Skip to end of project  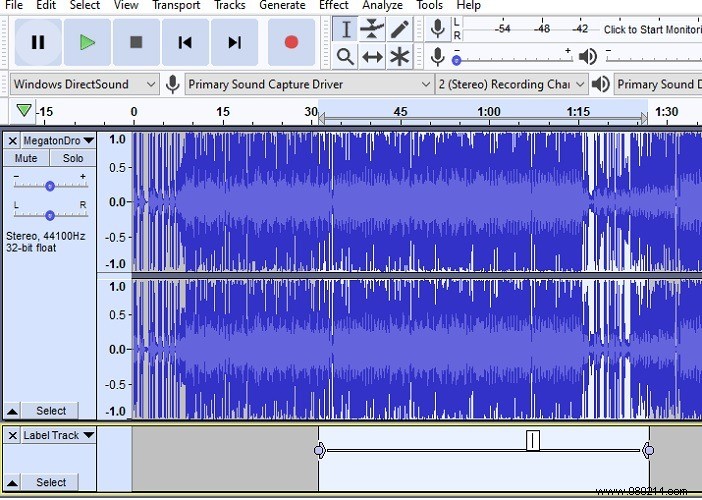[x=234, y=43]
